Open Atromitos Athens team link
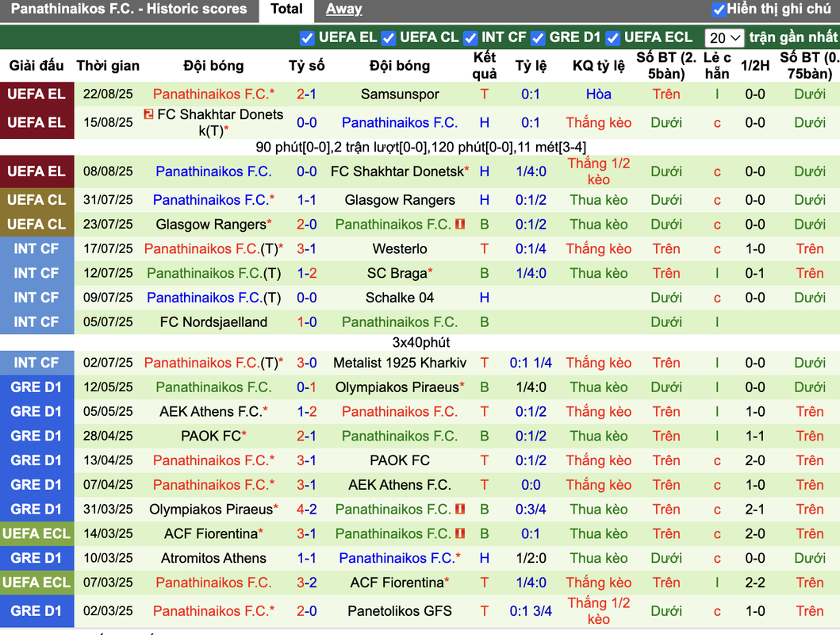Viewport: 840px width, 635px height. coord(213,558)
